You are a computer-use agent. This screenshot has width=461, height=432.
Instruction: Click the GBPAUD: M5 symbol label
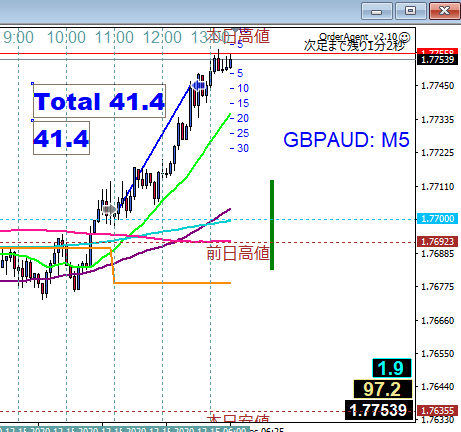point(346,139)
